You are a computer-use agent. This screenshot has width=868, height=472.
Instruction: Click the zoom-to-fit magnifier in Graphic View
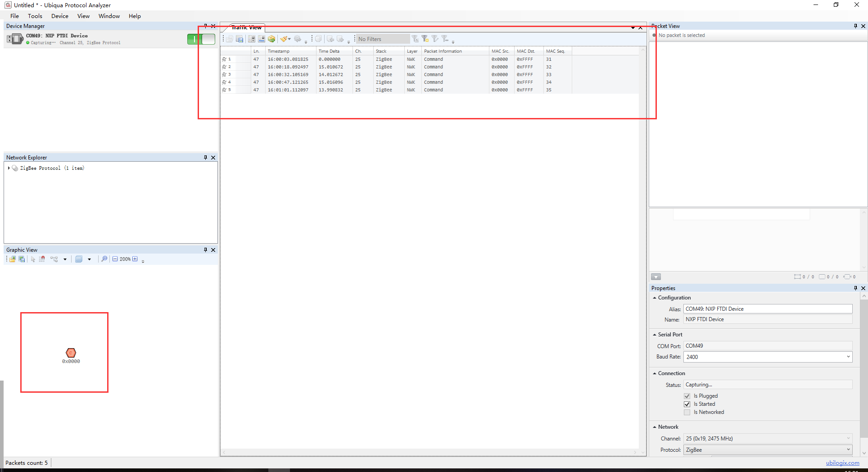[x=104, y=259]
